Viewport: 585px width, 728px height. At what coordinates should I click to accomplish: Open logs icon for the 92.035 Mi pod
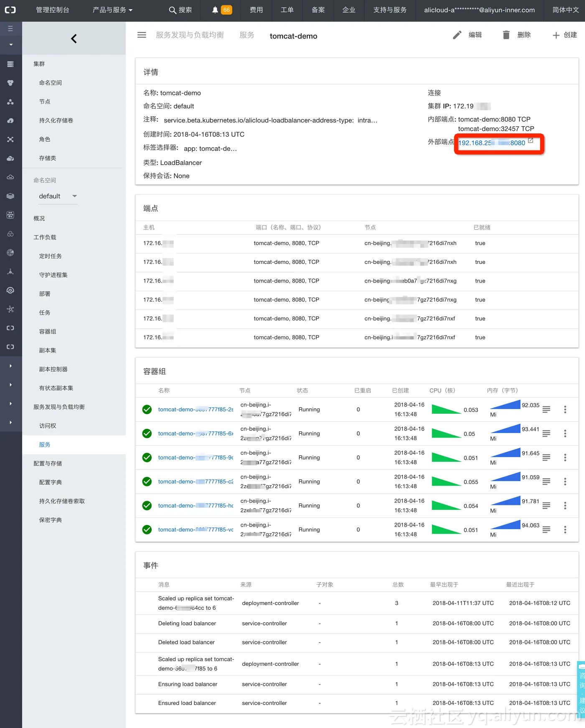546,410
